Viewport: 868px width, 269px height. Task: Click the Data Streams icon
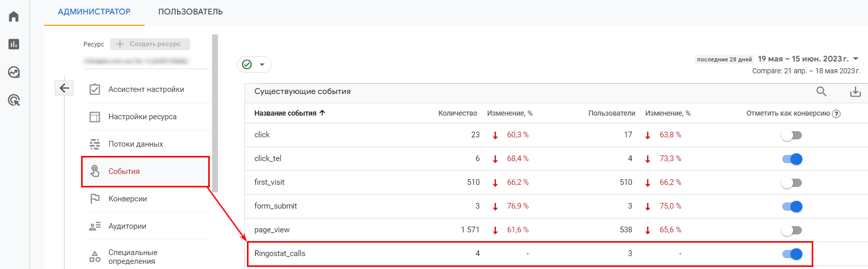[95, 144]
